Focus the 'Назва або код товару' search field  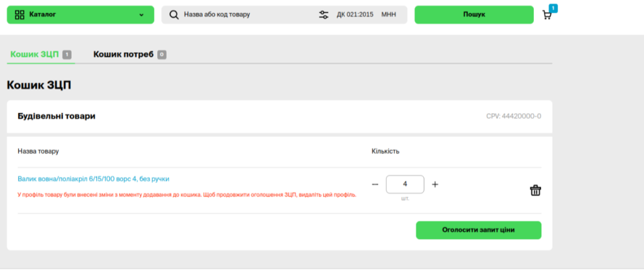coord(245,14)
